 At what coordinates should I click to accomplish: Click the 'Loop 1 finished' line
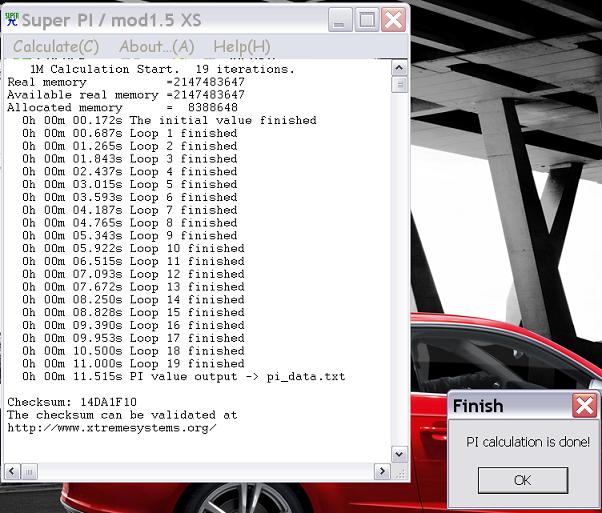coord(129,133)
